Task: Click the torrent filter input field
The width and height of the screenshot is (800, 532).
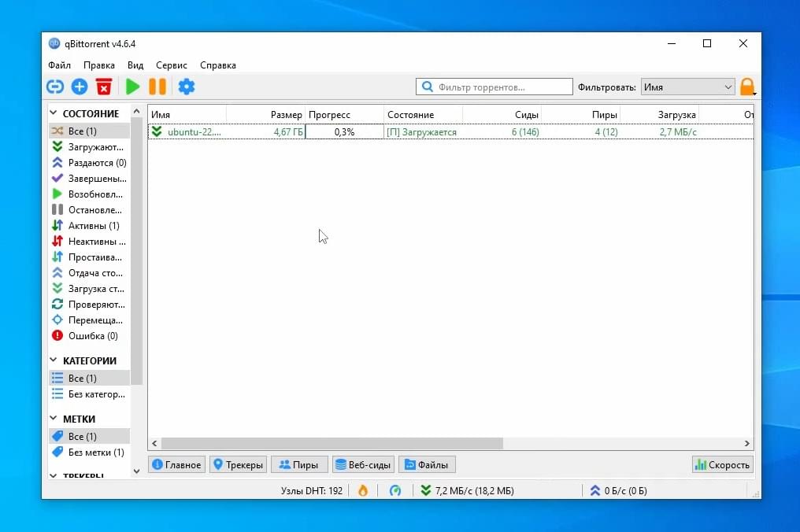Action: (x=494, y=87)
